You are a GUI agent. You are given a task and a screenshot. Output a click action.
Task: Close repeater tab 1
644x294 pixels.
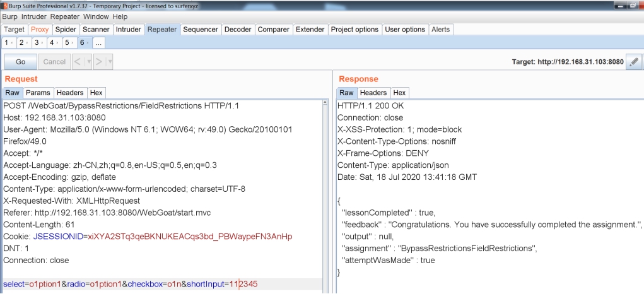pyautogui.click(x=11, y=43)
